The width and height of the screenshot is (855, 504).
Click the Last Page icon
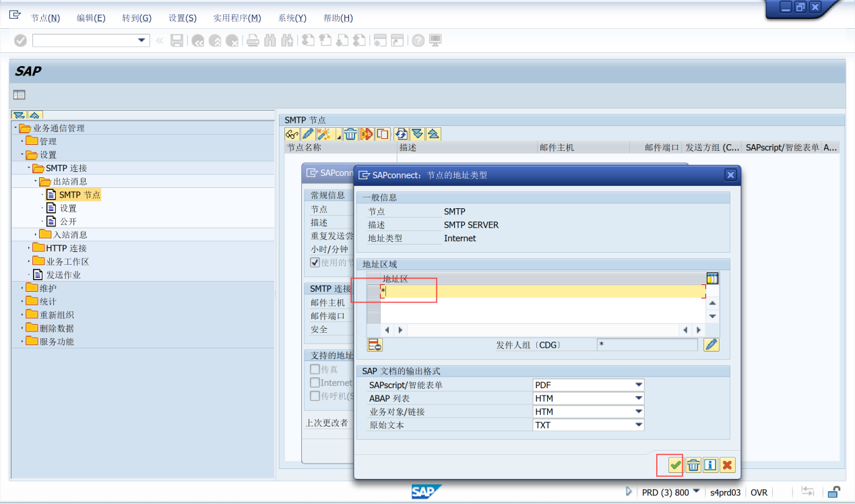[359, 40]
